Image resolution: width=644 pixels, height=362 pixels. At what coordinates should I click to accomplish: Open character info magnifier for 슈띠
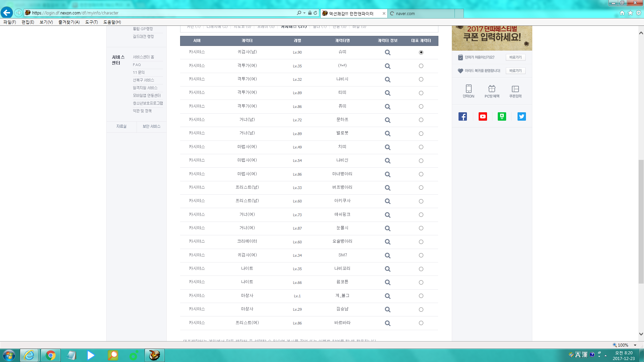pyautogui.click(x=387, y=53)
